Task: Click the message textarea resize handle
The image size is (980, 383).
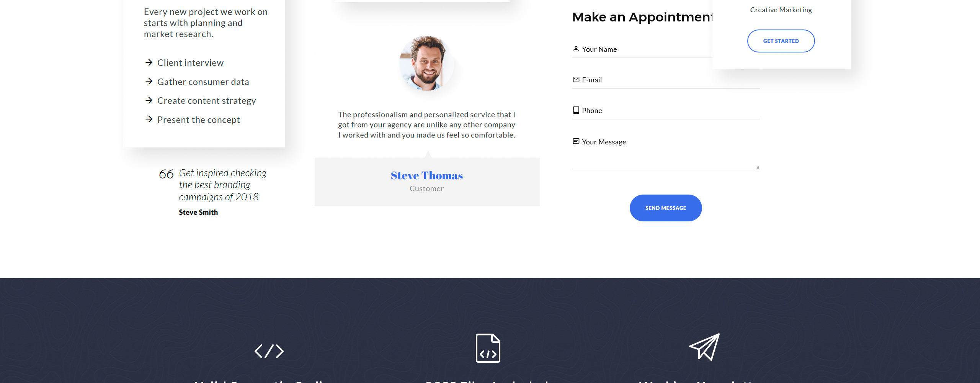Action: (x=758, y=167)
